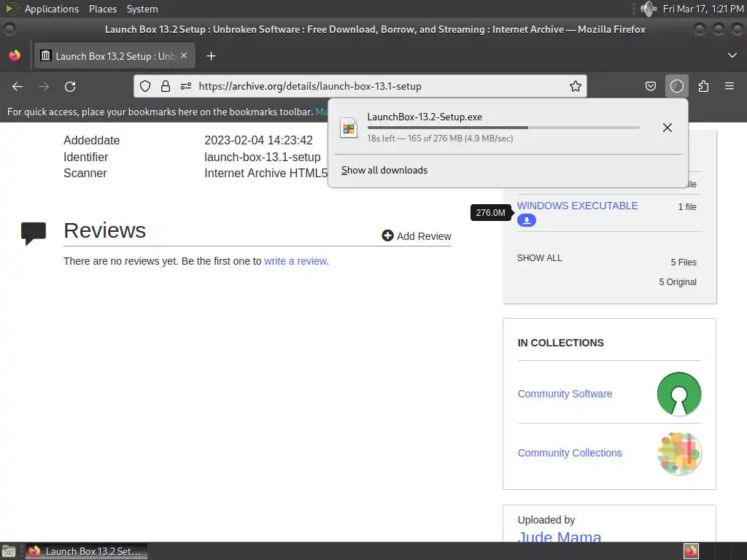Bookmark this page with the star icon

pyautogui.click(x=576, y=86)
